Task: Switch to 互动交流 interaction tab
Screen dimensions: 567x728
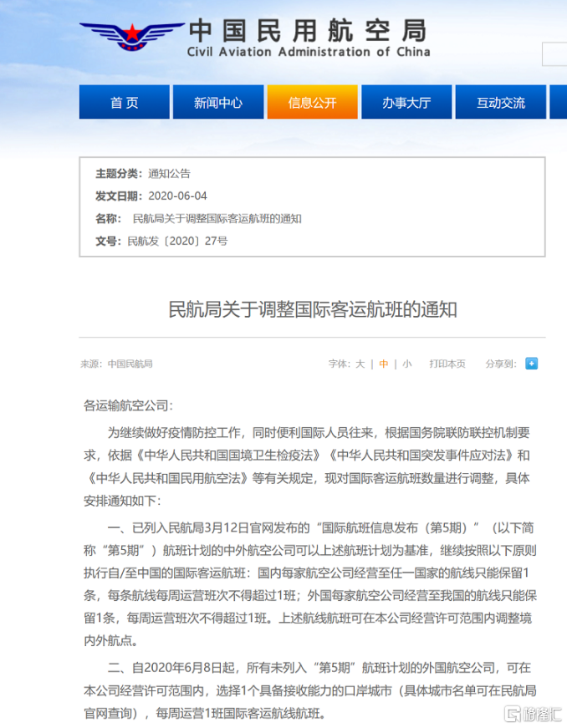Action: click(x=500, y=103)
